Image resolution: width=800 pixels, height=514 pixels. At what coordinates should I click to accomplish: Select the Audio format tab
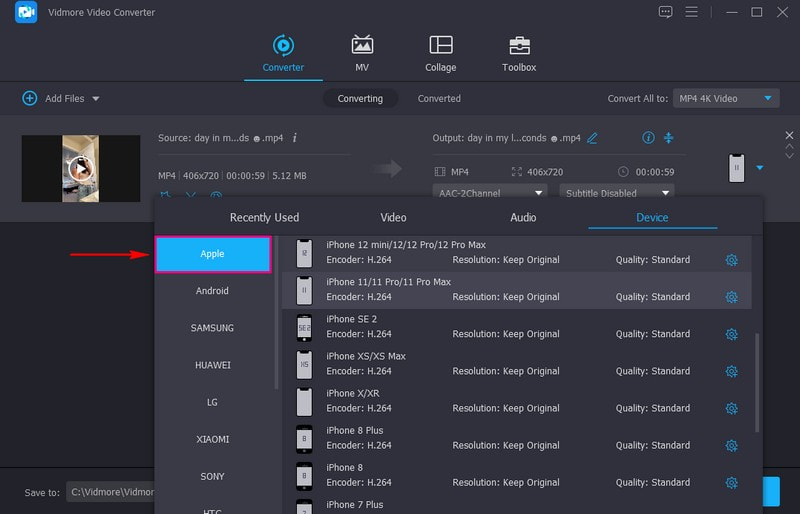coord(523,217)
